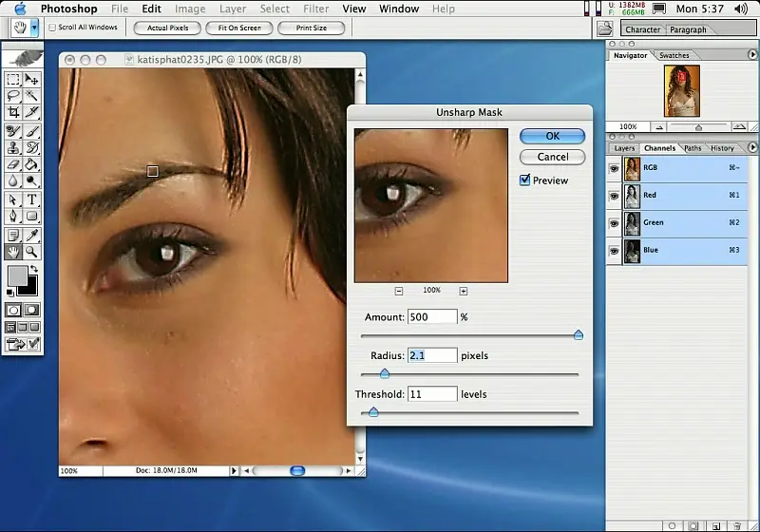This screenshot has height=532, width=760.
Task: Open the Photoshop application menu
Action: coord(68,9)
